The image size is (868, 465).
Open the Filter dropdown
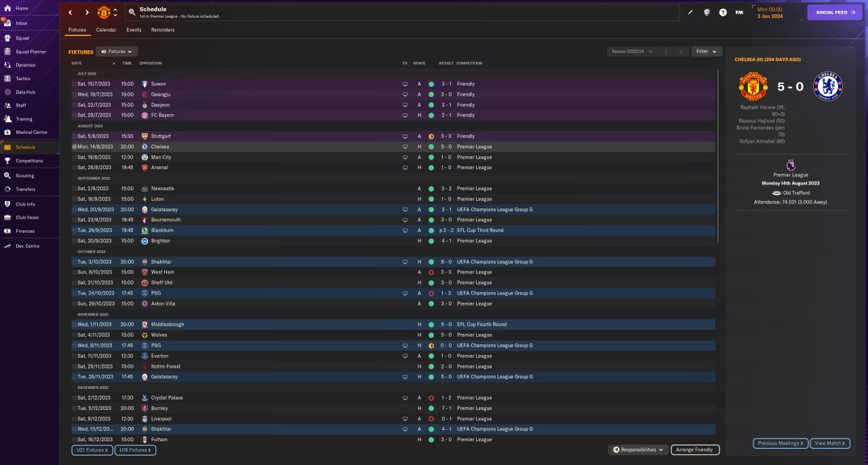click(x=707, y=51)
